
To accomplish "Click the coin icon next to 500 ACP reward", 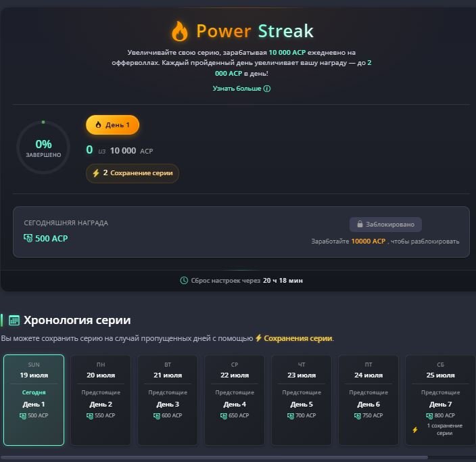I will (28, 238).
